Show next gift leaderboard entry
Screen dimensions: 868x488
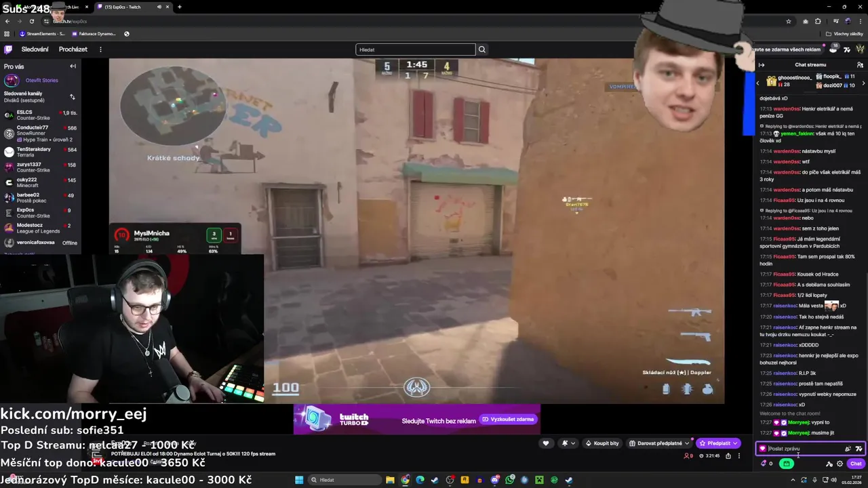click(863, 83)
